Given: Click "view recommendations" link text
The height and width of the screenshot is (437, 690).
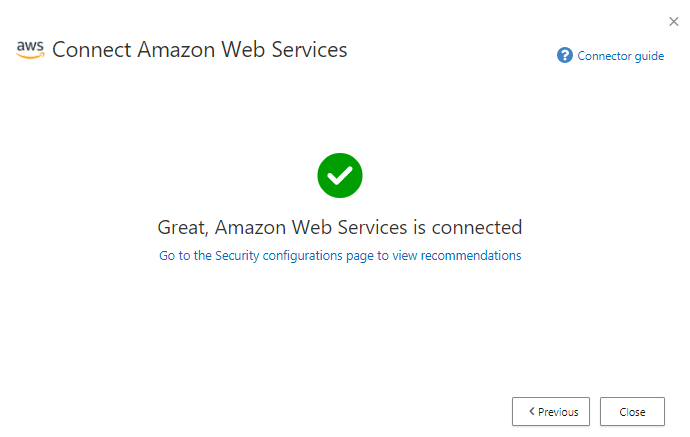Looking at the screenshot, I should [456, 256].
